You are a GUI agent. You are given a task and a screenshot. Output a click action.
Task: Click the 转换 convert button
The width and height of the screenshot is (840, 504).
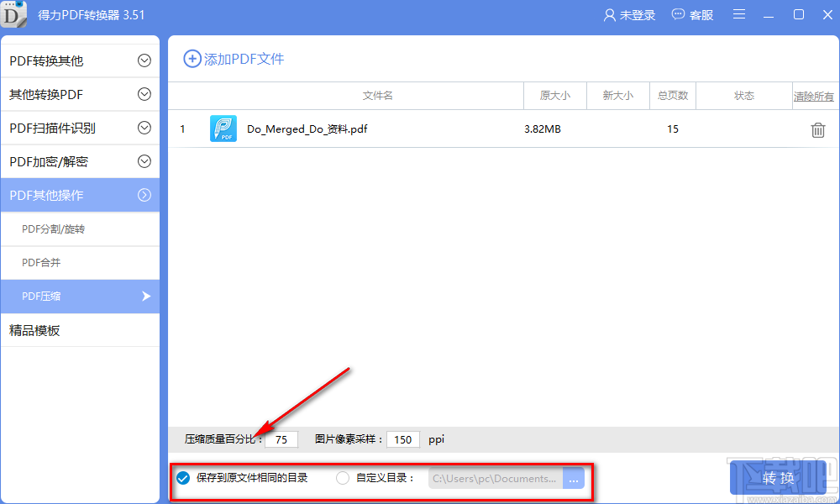778,478
